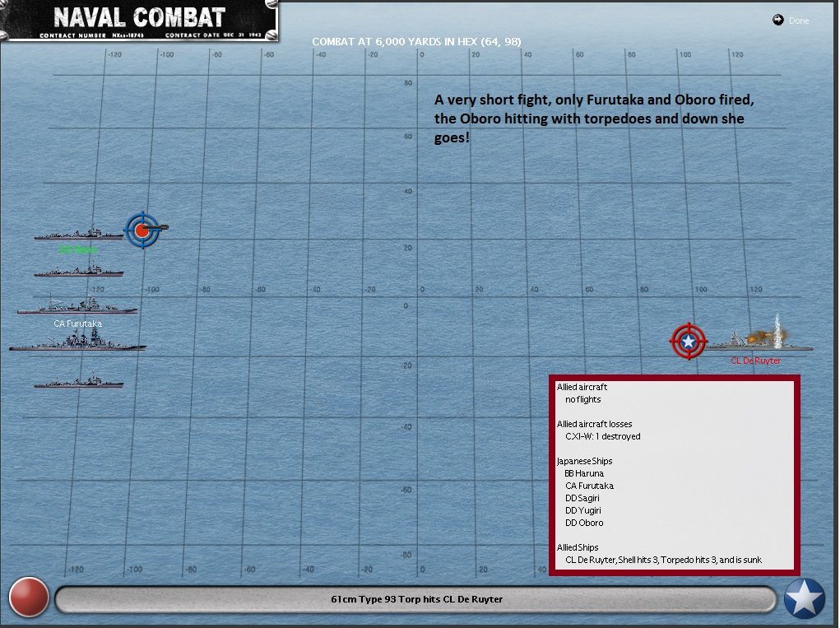Viewport: 840px width, 628px height.
Task: Click the blue crosshair target marker
Action: click(x=142, y=230)
